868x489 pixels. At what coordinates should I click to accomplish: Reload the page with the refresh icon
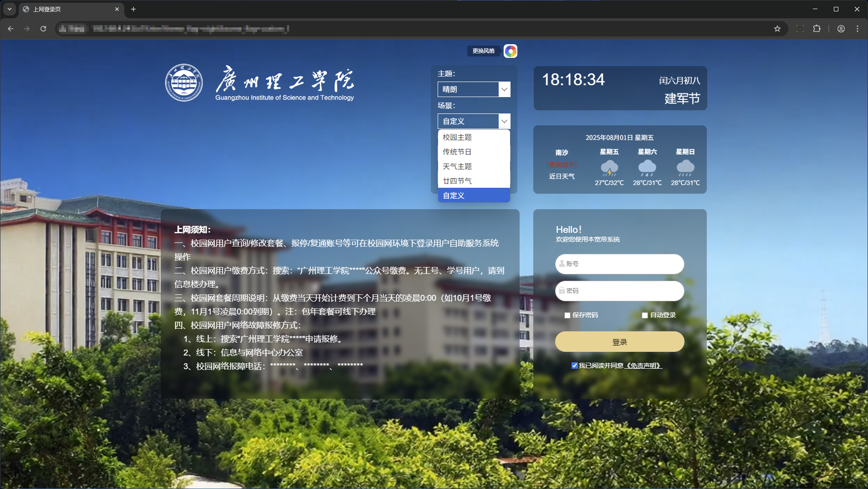click(x=43, y=29)
